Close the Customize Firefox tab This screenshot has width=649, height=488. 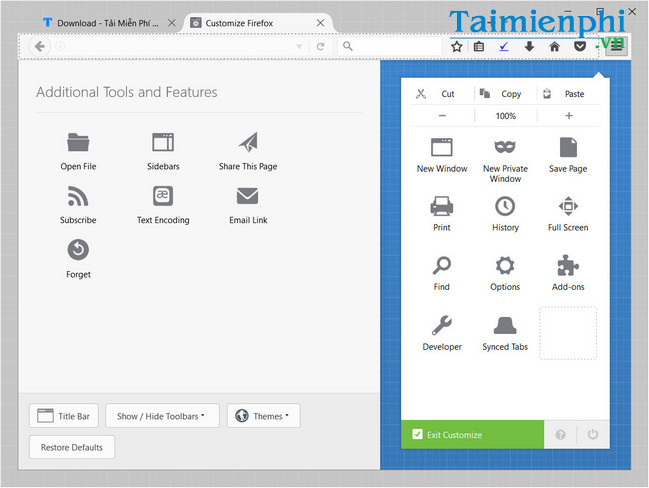320,23
